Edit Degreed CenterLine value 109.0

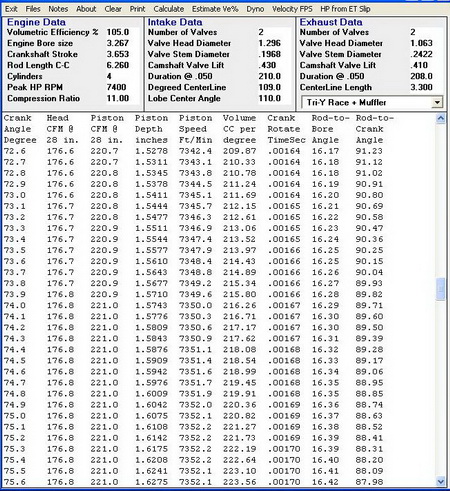(274, 87)
